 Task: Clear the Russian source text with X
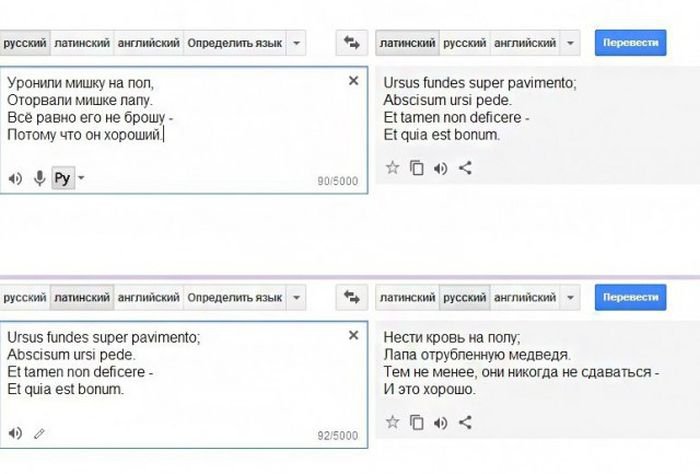point(353,81)
